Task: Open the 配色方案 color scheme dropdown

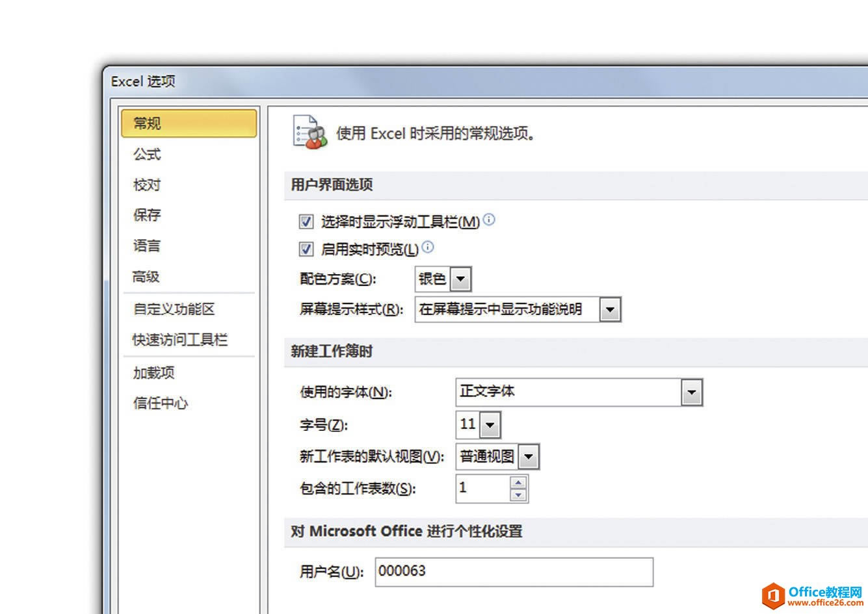Action: point(460,279)
